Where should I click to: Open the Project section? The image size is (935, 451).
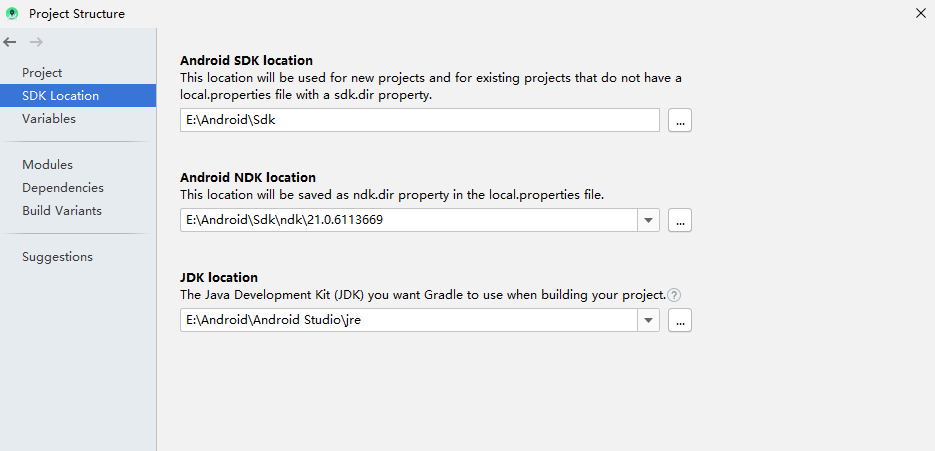(42, 73)
